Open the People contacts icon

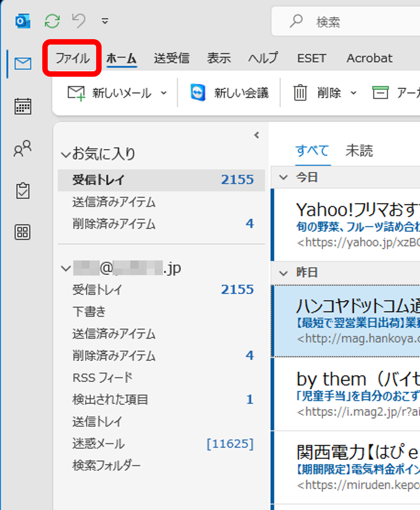pyautogui.click(x=22, y=148)
